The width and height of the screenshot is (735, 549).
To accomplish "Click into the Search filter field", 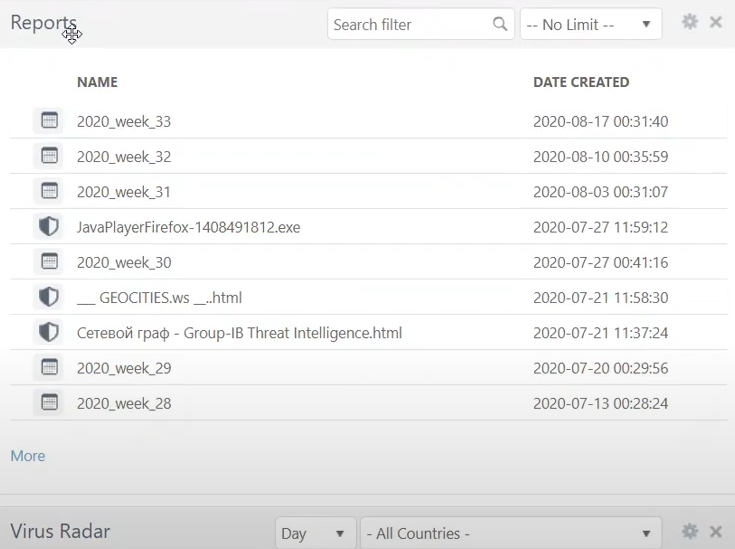I will click(x=410, y=24).
